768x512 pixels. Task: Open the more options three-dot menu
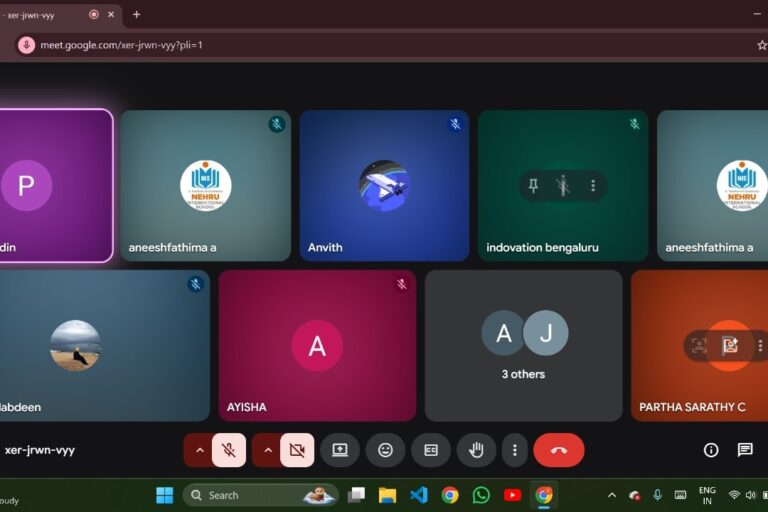coord(514,450)
